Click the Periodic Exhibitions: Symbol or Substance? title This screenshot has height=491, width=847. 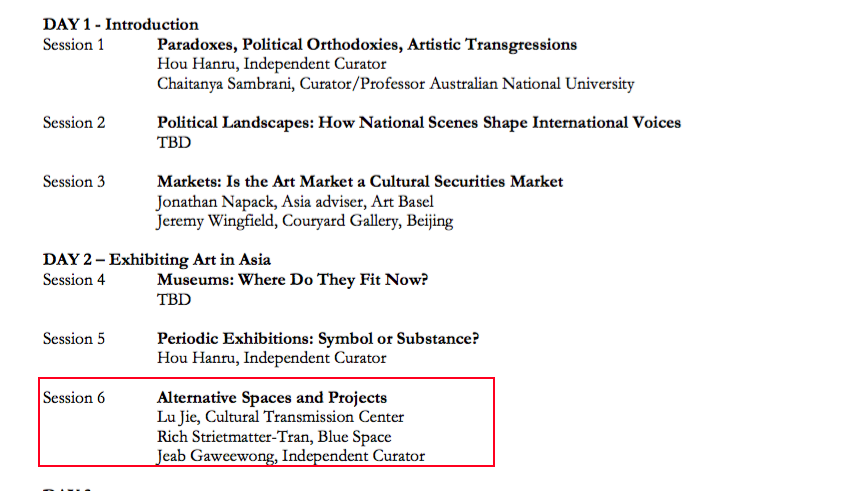[x=318, y=339]
